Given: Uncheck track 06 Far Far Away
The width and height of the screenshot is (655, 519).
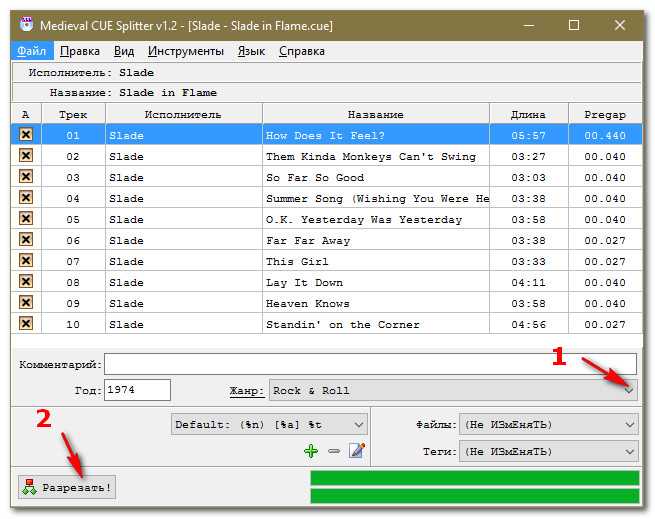Looking at the screenshot, I should pos(26,239).
